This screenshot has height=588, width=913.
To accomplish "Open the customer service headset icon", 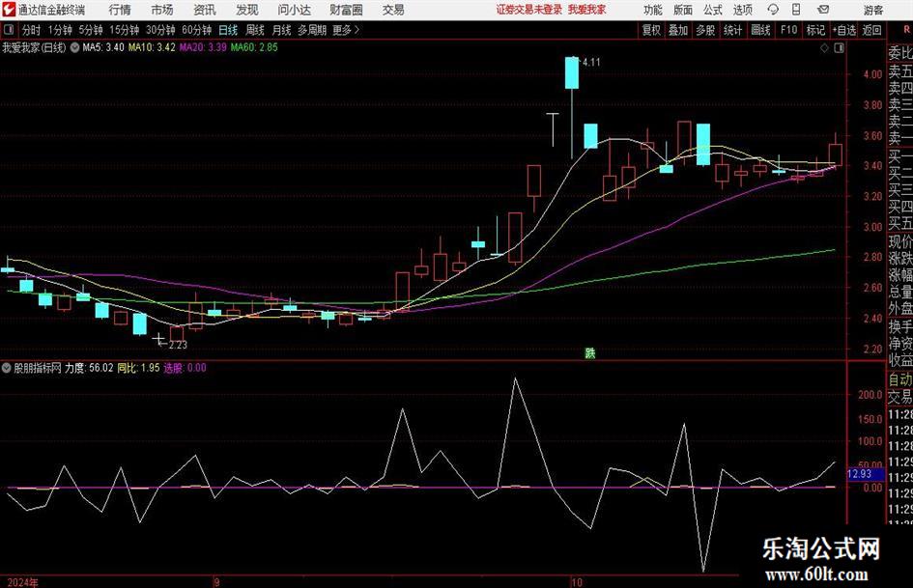I will [773, 10].
